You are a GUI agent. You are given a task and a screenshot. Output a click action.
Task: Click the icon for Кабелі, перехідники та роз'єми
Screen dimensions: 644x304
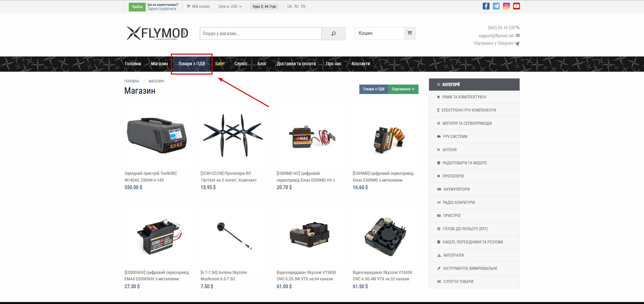pos(438,242)
